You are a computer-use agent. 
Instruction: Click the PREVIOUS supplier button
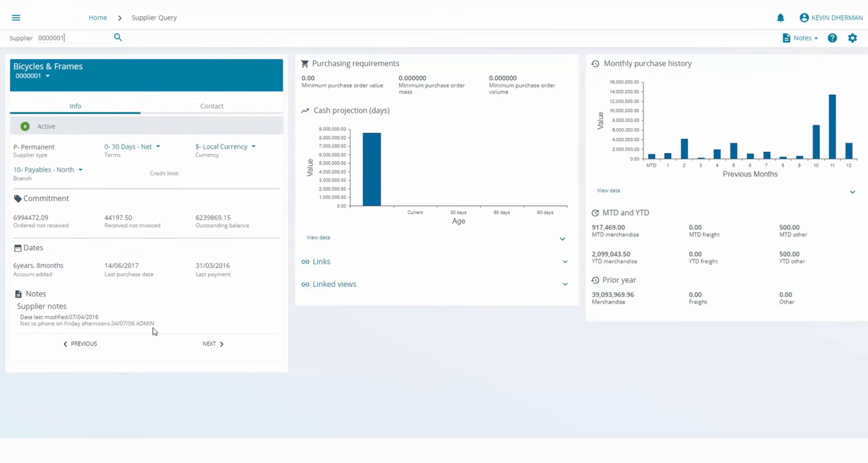point(80,344)
